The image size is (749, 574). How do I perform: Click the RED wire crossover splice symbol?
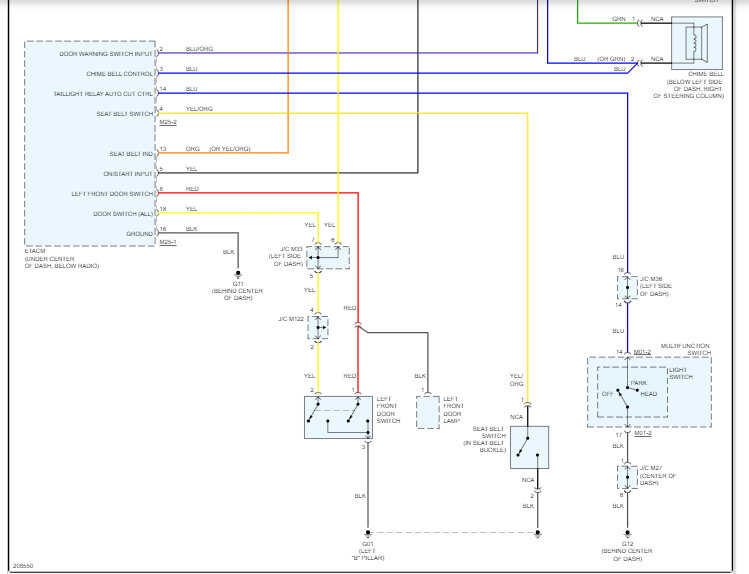click(358, 326)
